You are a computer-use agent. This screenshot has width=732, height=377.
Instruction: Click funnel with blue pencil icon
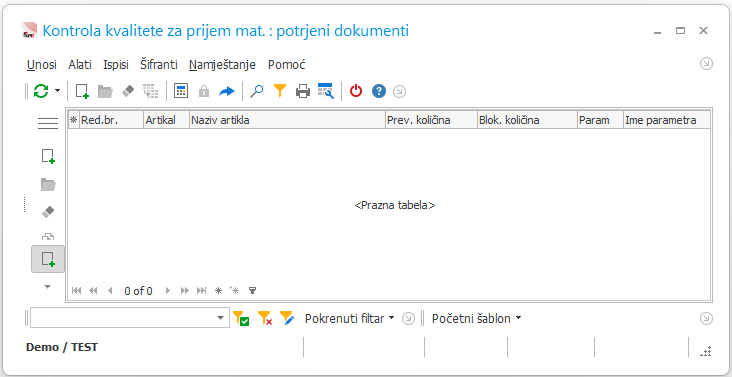click(x=287, y=318)
